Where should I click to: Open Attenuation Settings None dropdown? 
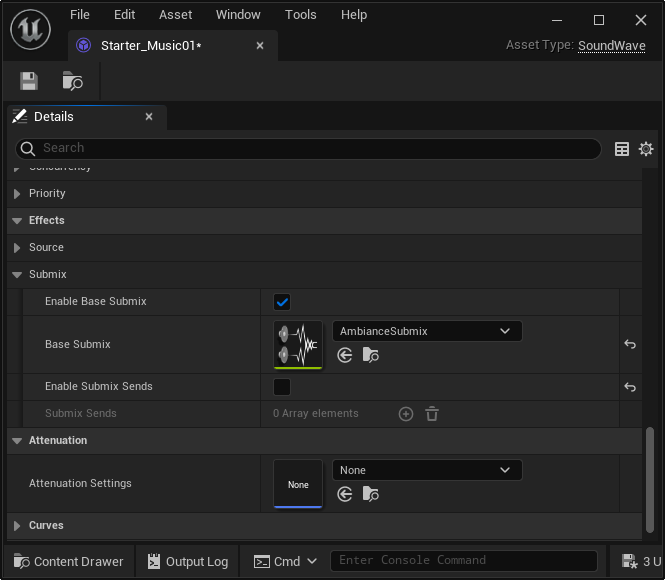pos(426,470)
